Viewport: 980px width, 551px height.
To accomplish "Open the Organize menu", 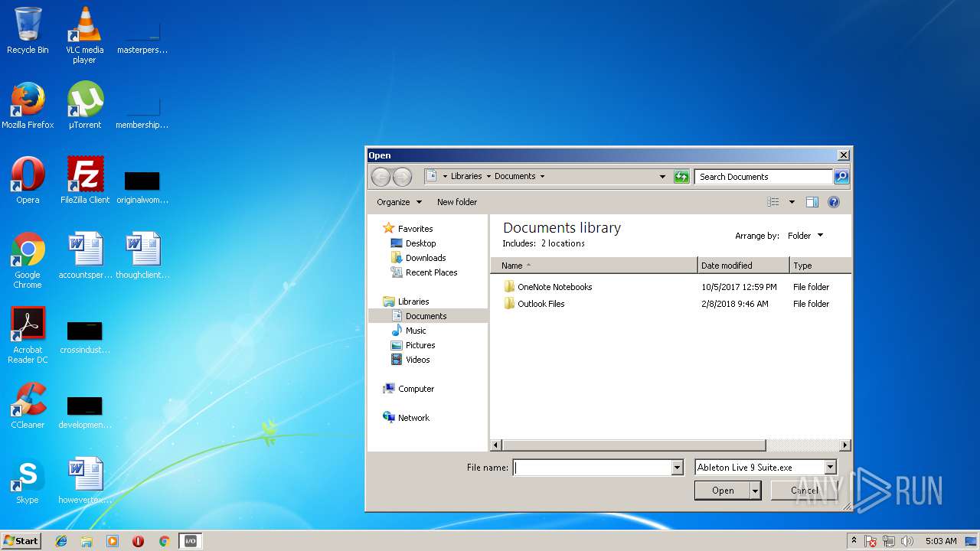I will (399, 202).
